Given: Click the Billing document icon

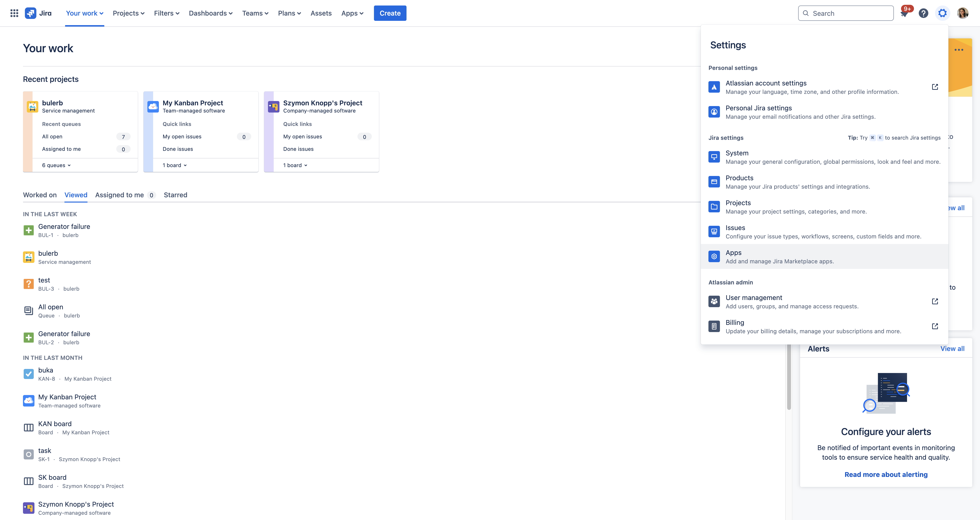Looking at the screenshot, I should click(714, 326).
